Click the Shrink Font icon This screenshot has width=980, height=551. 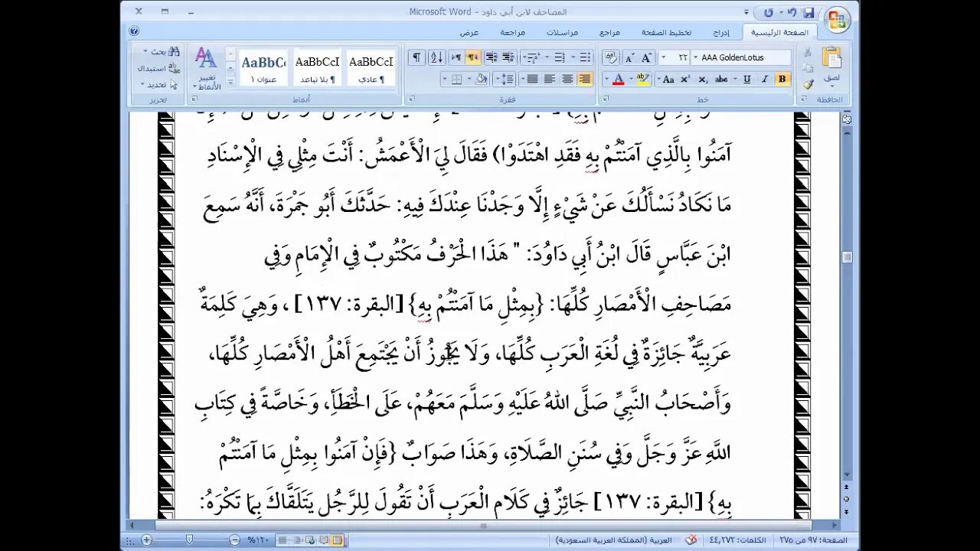click(x=629, y=57)
